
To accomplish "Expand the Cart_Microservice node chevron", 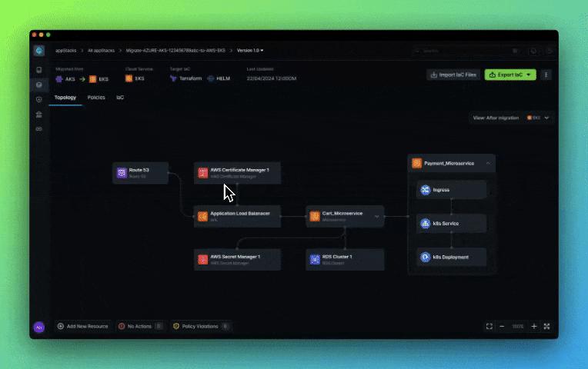I will 377,217.
